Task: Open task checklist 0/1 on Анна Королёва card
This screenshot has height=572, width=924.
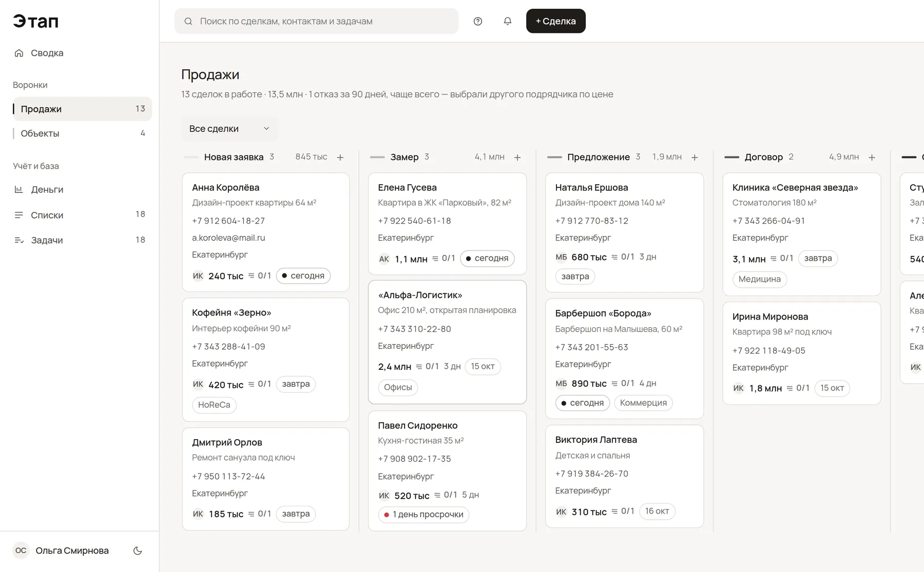Action: [260, 275]
